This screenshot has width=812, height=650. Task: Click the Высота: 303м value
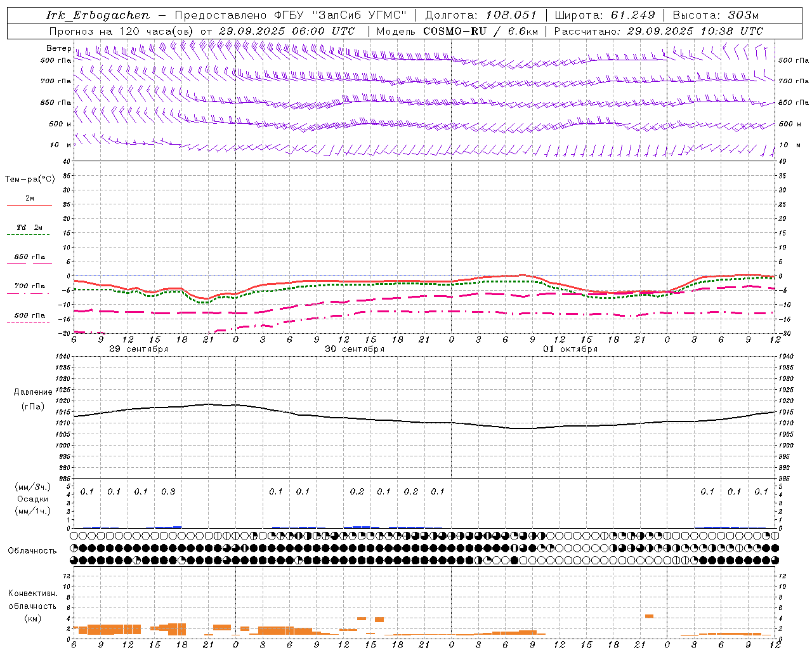[x=716, y=15]
